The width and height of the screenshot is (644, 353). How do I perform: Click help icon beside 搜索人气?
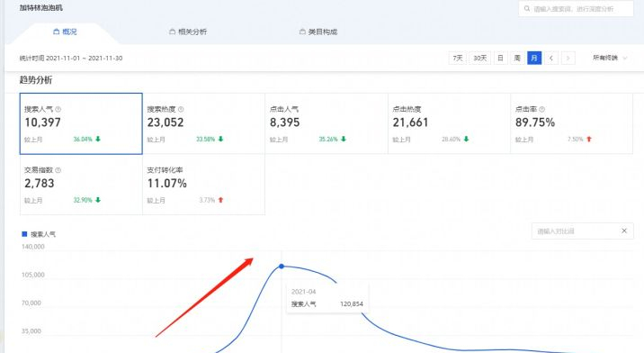tap(58, 110)
